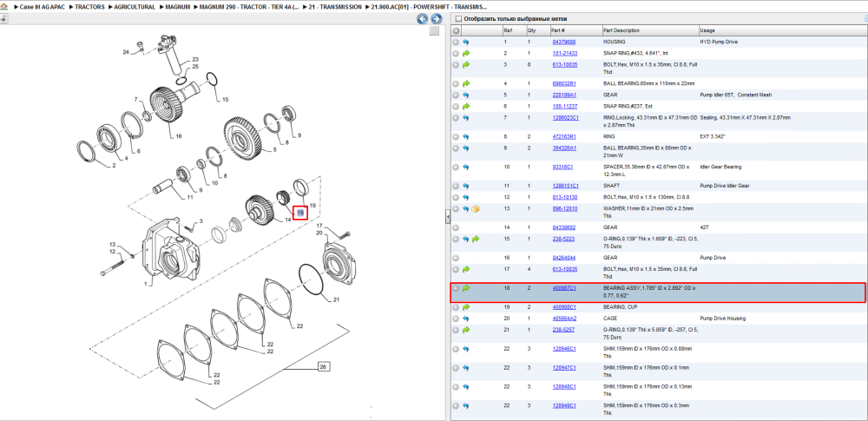Open part link 698032R1
The width and height of the screenshot is (868, 421).
(x=564, y=83)
